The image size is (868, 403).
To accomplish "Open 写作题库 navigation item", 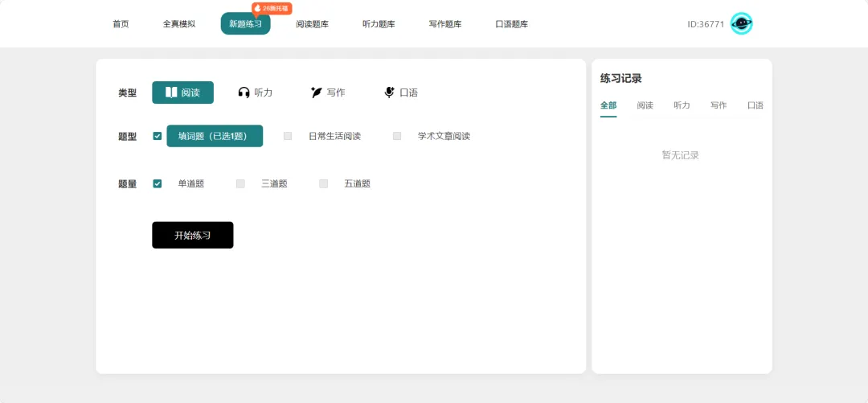I will tap(445, 24).
